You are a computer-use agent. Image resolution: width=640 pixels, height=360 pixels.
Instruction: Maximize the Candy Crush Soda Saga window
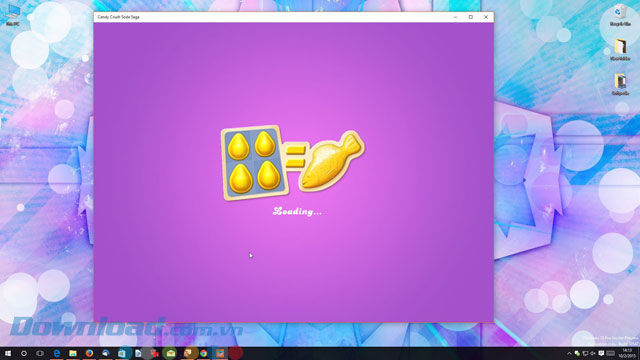coord(471,17)
